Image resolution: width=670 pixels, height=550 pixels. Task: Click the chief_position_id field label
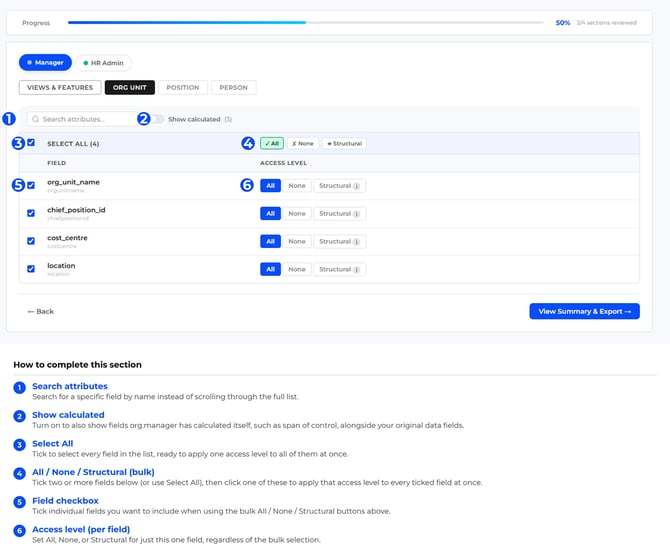pyautogui.click(x=76, y=210)
